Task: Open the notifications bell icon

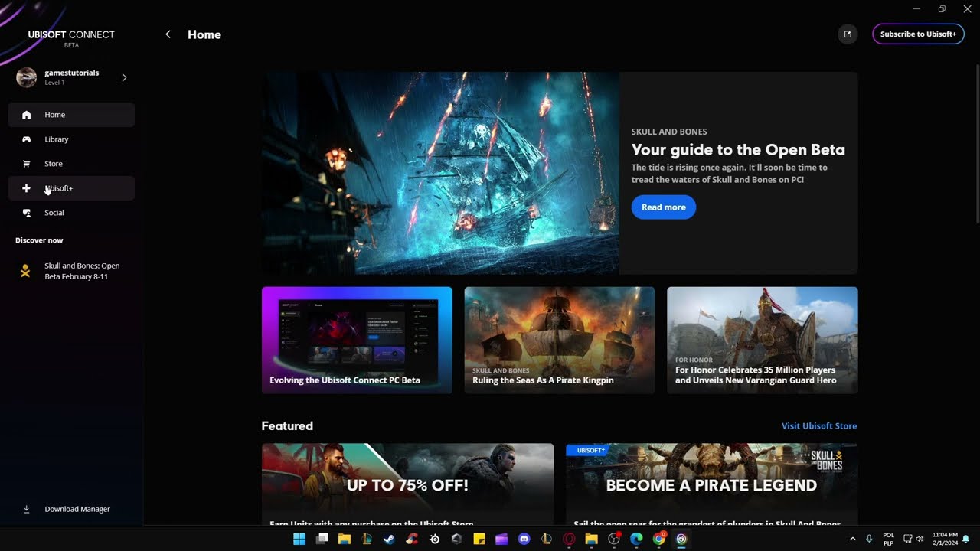Action: [966, 539]
